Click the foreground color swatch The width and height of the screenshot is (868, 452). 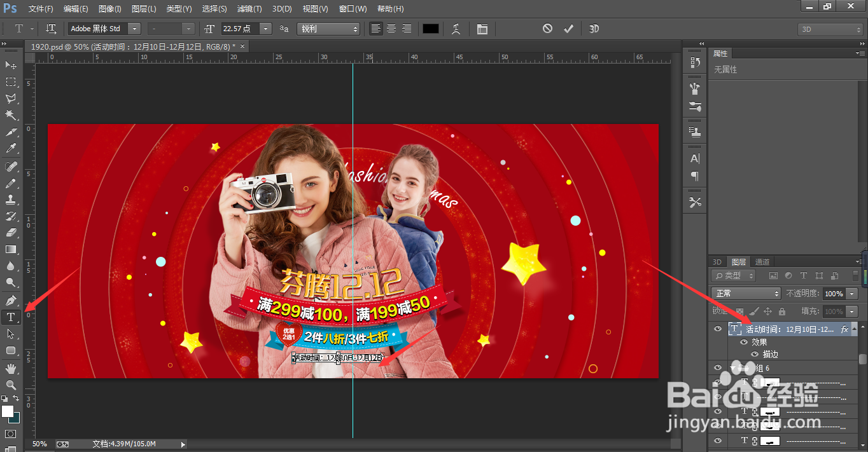[x=8, y=411]
